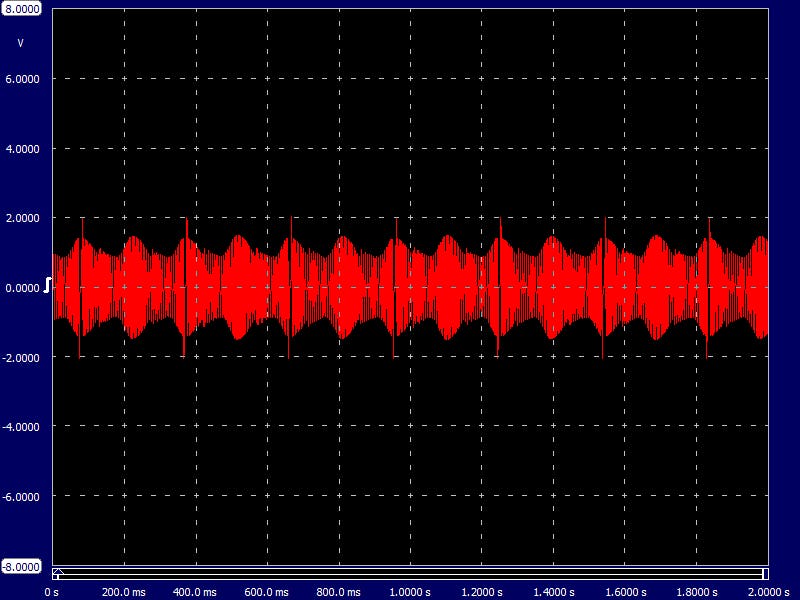Click the 2.0000 s time axis label

[767, 591]
